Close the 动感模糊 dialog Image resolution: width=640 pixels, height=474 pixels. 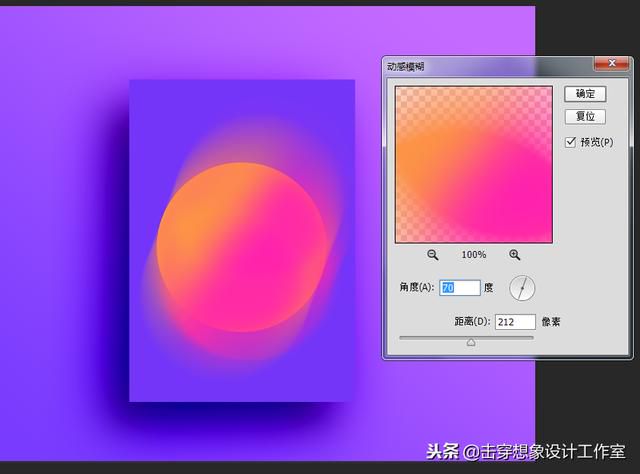click(612, 63)
